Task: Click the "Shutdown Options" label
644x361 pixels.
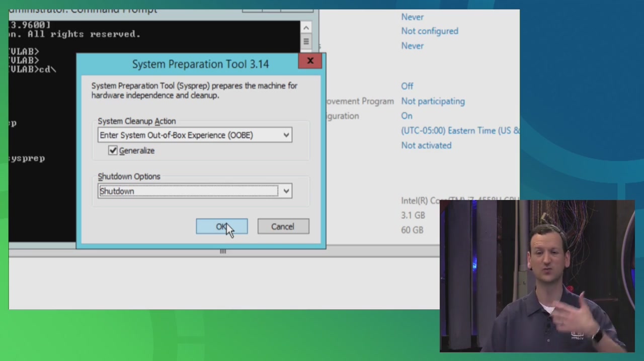Action: [x=129, y=176]
